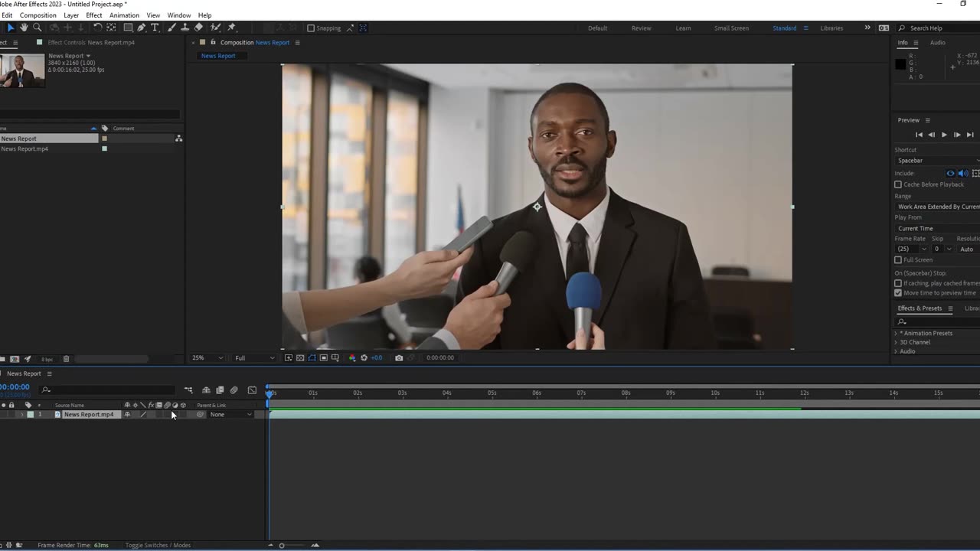Uncheck Move time to preview time

click(898, 292)
